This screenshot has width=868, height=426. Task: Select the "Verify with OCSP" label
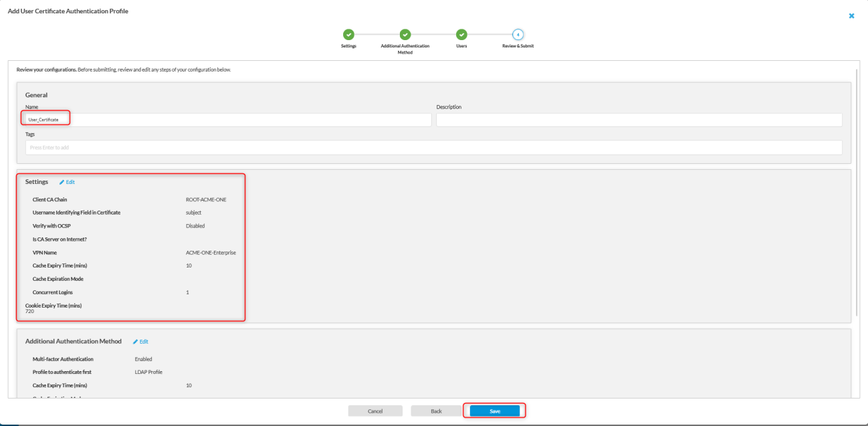tap(51, 226)
